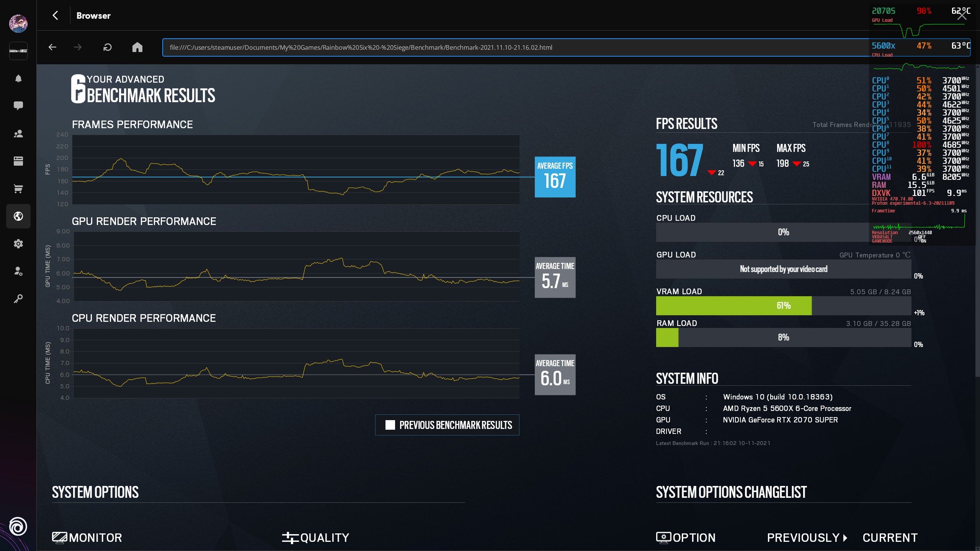Image resolution: width=980 pixels, height=551 pixels.
Task: Reload the benchmark page
Action: [x=108, y=47]
